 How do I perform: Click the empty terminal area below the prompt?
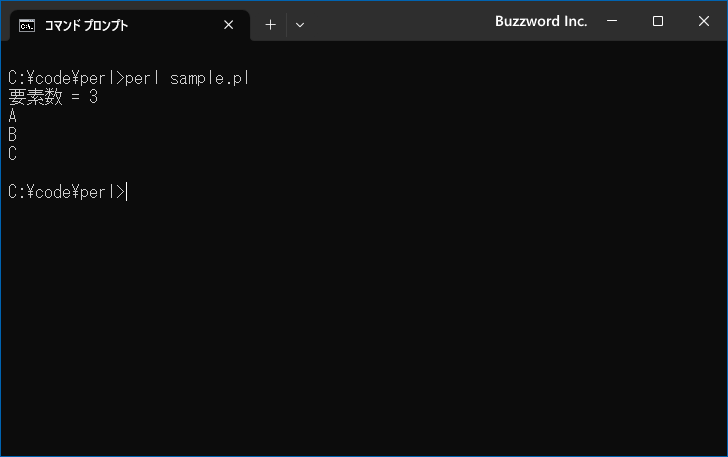coord(364,325)
